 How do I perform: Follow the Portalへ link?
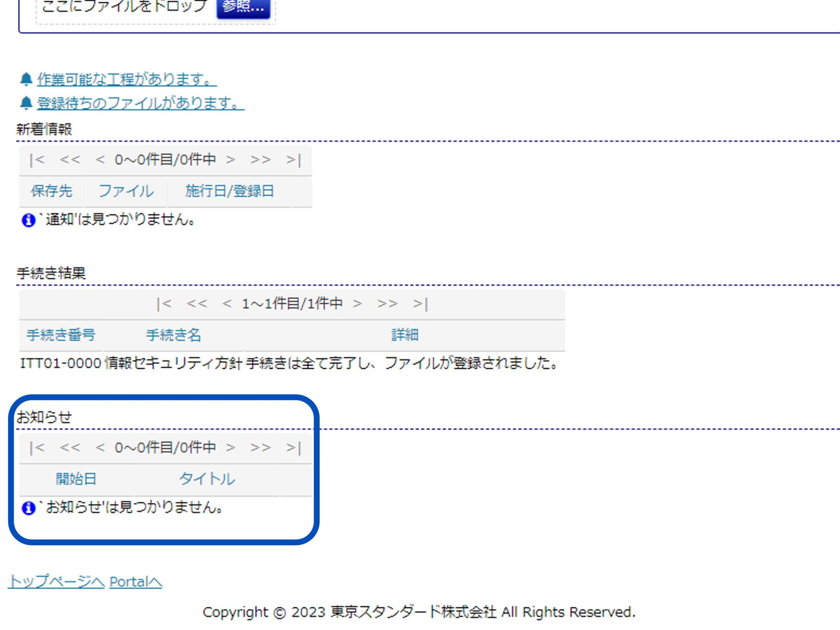click(136, 582)
